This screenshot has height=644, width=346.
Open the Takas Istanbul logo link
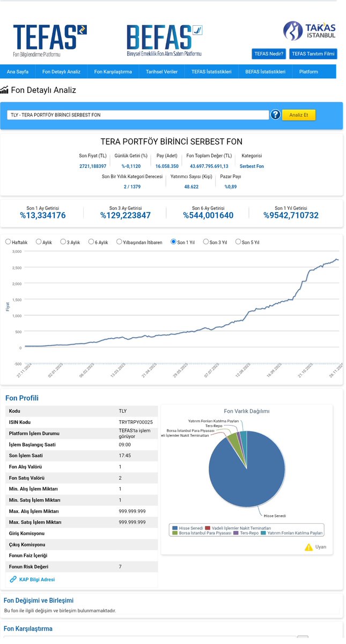pyautogui.click(x=310, y=31)
